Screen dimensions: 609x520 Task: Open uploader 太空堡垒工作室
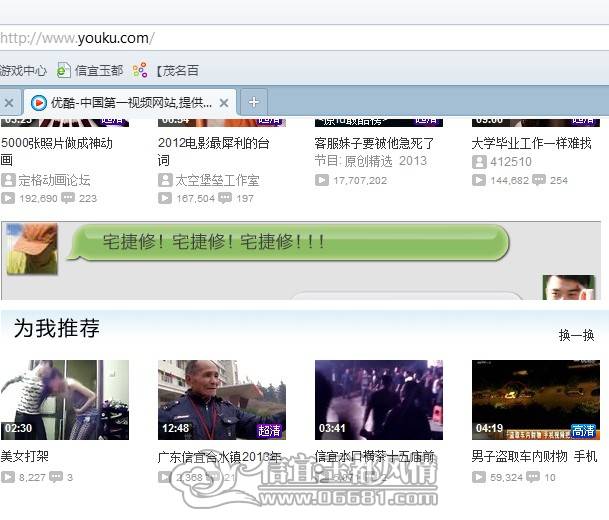[217, 180]
